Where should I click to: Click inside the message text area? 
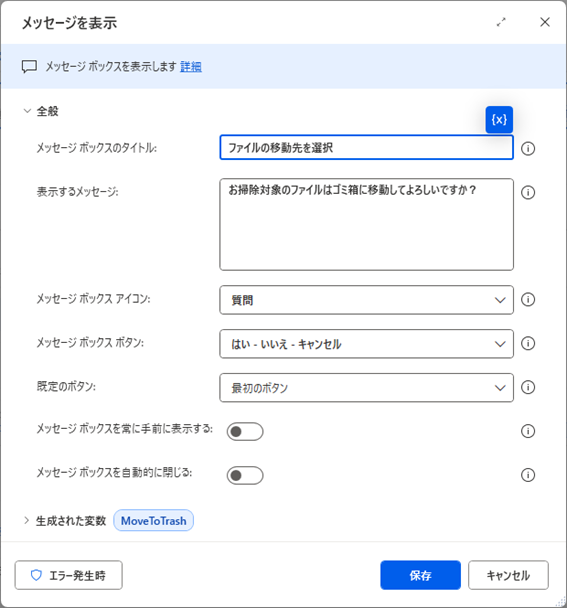[x=366, y=225]
